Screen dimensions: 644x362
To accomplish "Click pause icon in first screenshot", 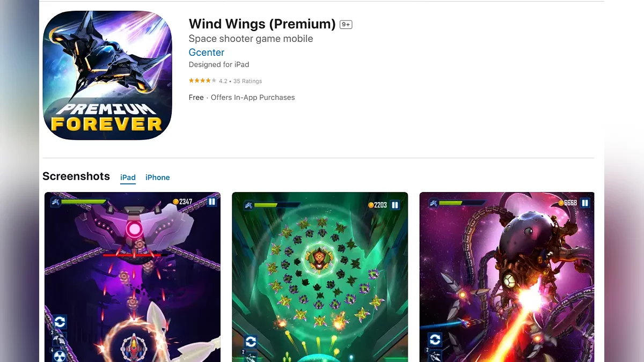I will [x=212, y=202].
